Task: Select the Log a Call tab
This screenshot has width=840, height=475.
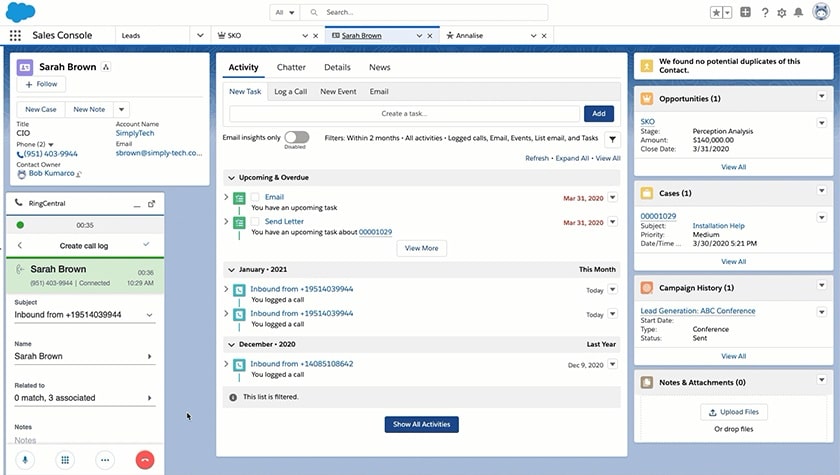Action: 290,92
